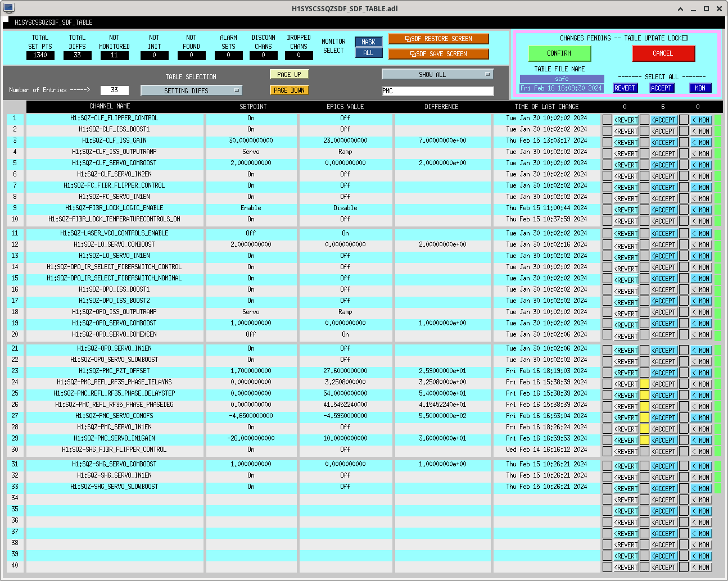Click the green CONFIRM button
The width and height of the screenshot is (728, 581).
(x=559, y=53)
